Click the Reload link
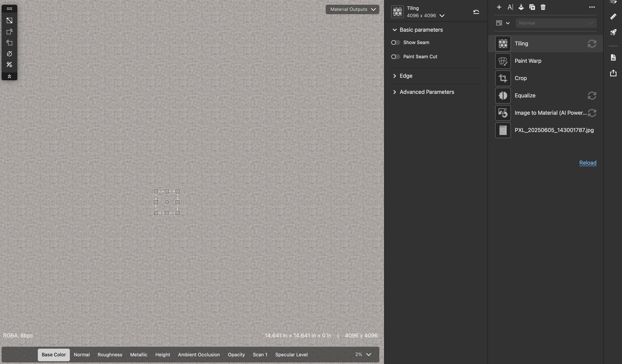 (588, 163)
